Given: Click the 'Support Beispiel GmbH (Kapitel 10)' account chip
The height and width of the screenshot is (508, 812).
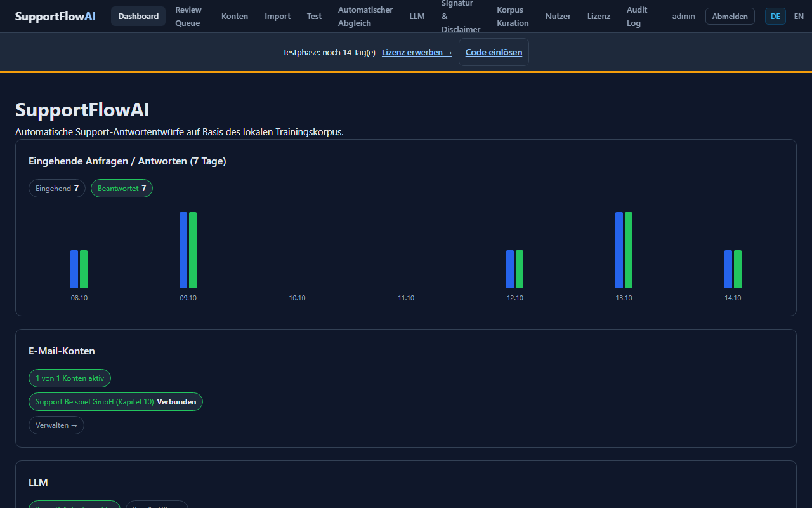Looking at the screenshot, I should (115, 401).
